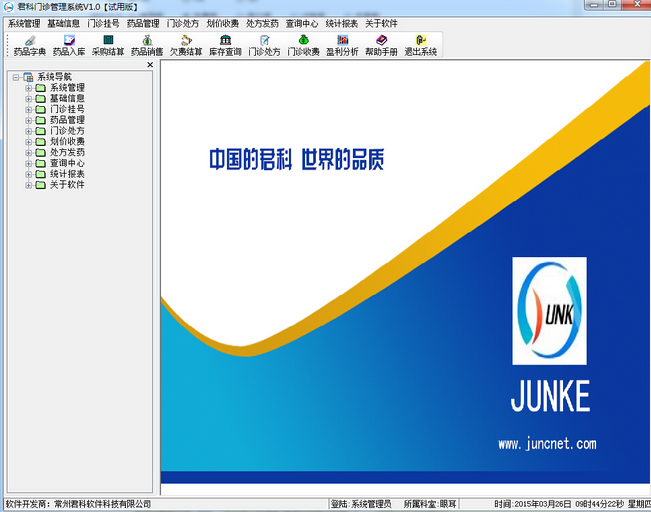Viewport: 651px width, 512px height.
Task: Open the 划价收费 menu
Action: point(223,24)
